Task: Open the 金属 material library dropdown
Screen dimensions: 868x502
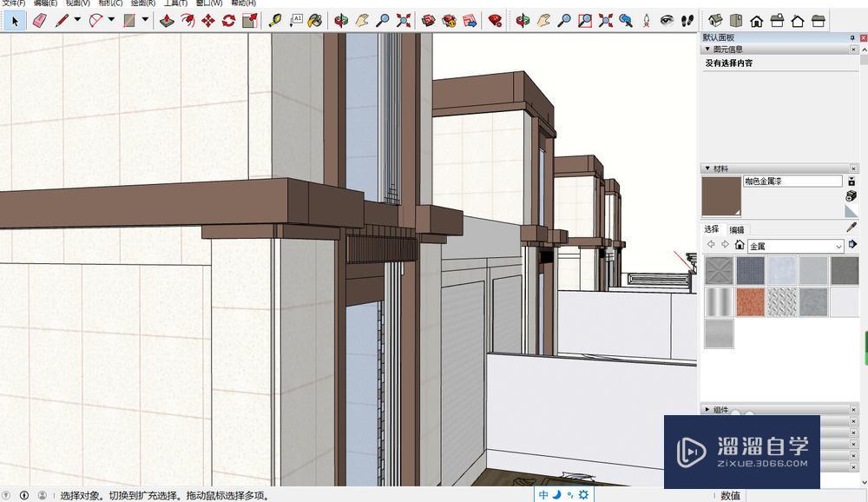Action: point(795,246)
